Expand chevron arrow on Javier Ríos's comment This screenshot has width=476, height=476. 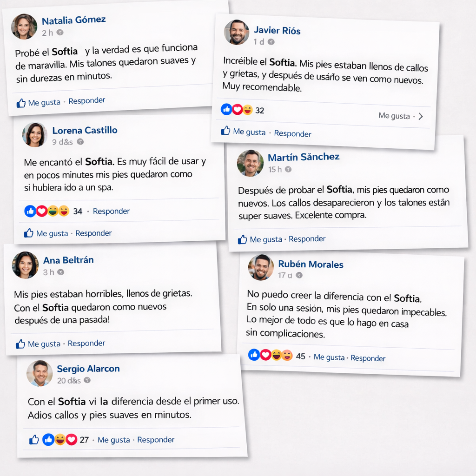click(x=421, y=116)
